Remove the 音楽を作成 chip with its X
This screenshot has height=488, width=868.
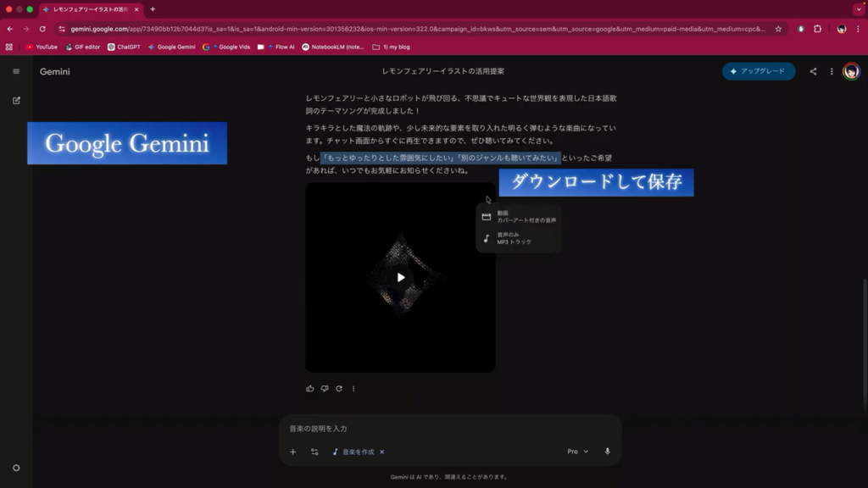[382, 452]
